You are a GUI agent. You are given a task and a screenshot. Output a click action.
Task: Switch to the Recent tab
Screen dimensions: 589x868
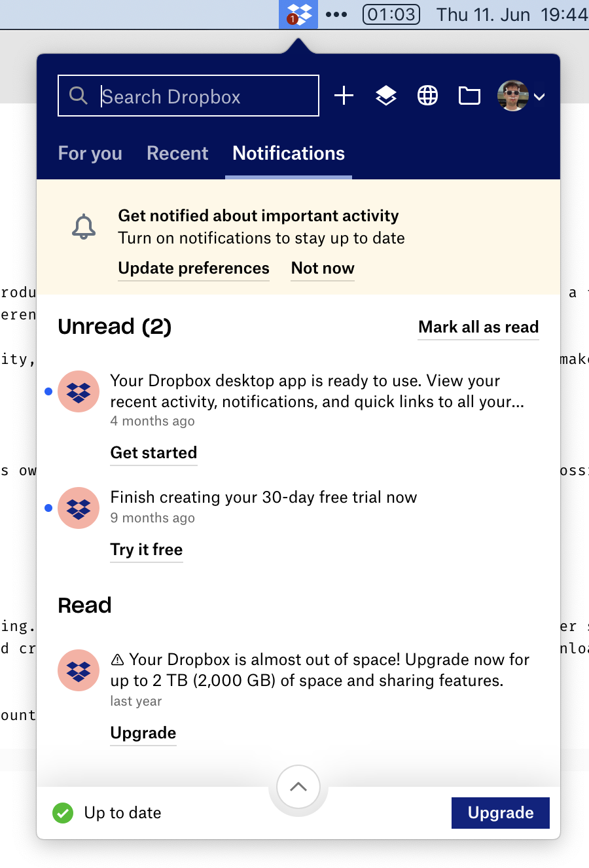[177, 153]
